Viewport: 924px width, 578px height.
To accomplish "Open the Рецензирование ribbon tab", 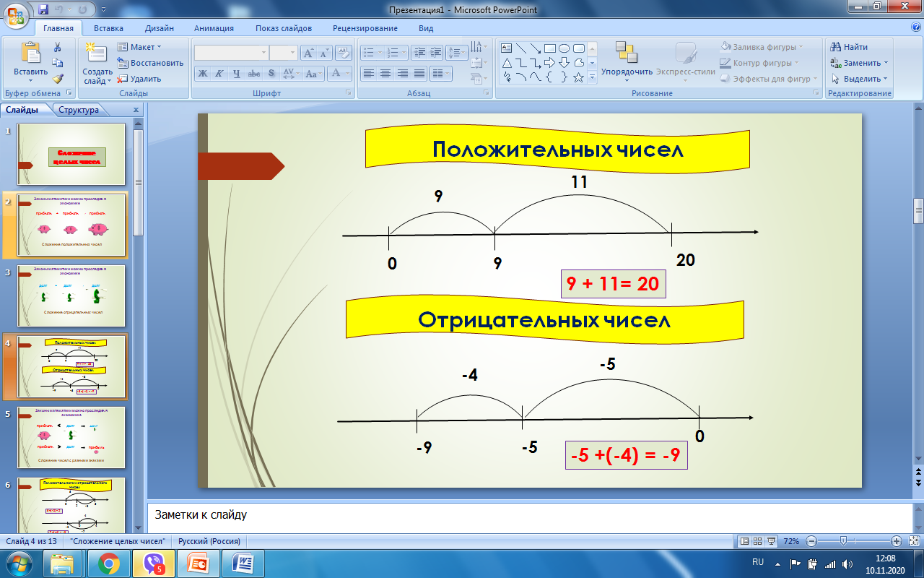I will tap(365, 28).
